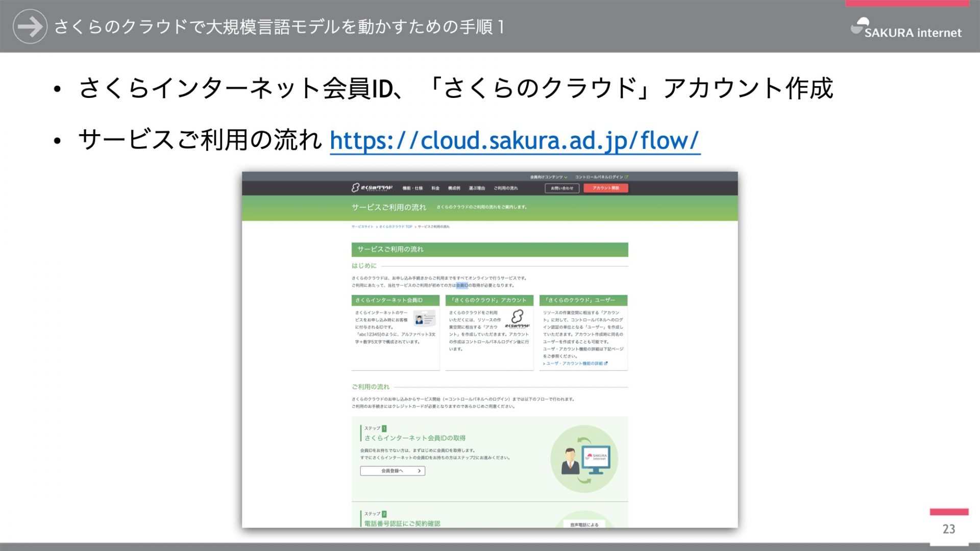Open the 機能・仕様 nav menu
Viewport: 980px width, 551px height.
tap(412, 188)
